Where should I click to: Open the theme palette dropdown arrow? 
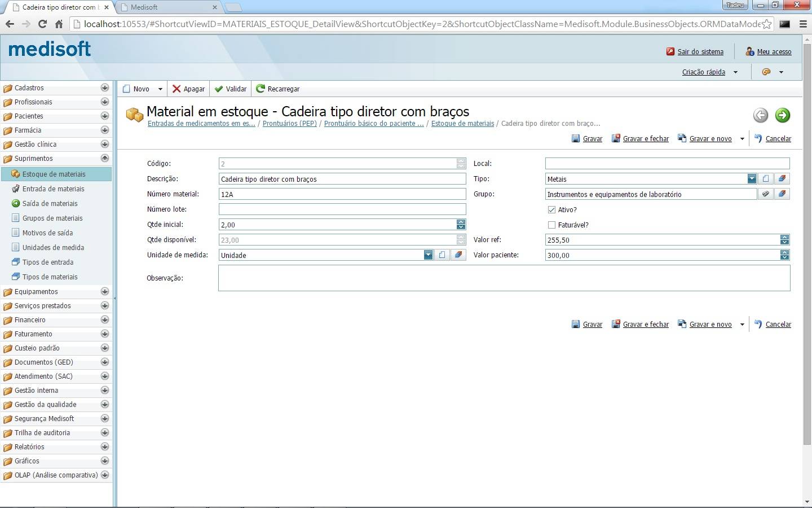click(x=781, y=72)
